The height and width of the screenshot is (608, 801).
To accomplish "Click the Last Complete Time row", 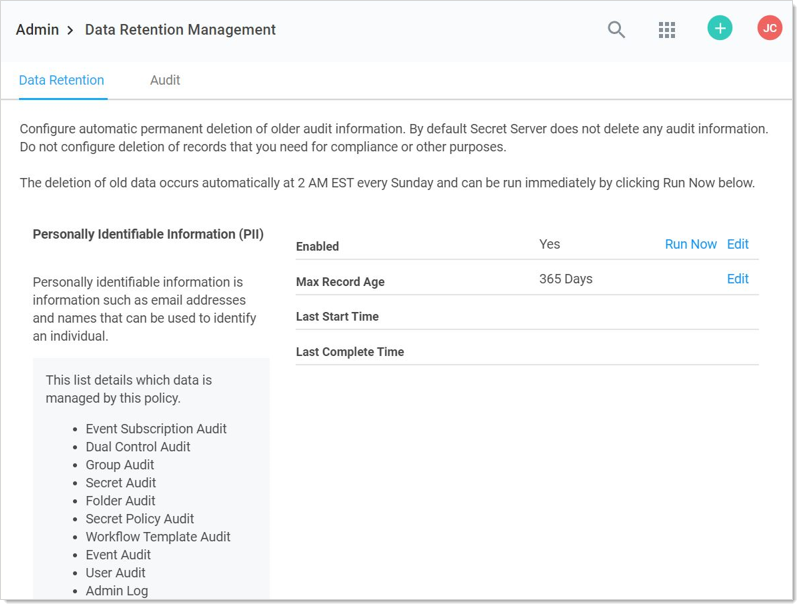I will (x=350, y=352).
